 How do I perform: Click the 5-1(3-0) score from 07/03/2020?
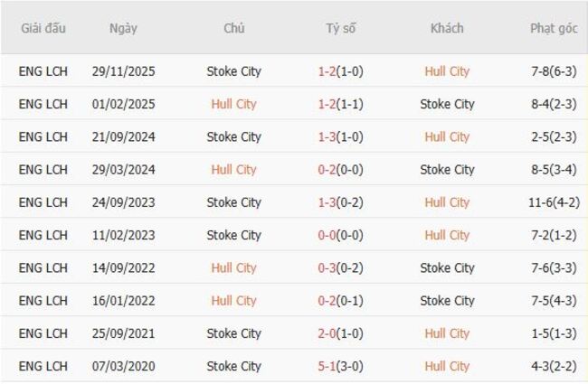point(341,366)
